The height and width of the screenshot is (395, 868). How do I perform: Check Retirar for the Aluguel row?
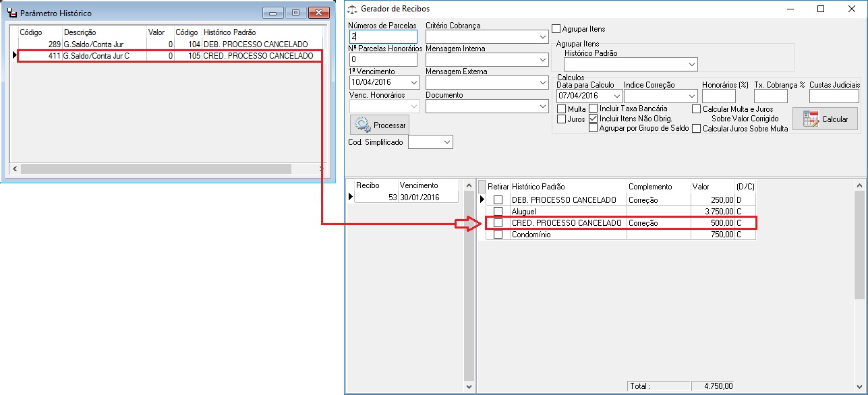[498, 212]
